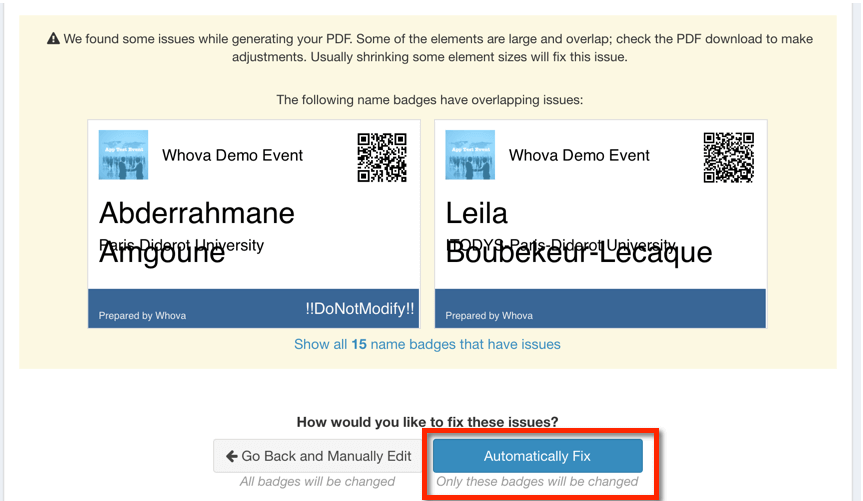Click the !!DoNotModify!! label on badge
Screen dimensions: 863x501
pyautogui.click(x=360, y=308)
